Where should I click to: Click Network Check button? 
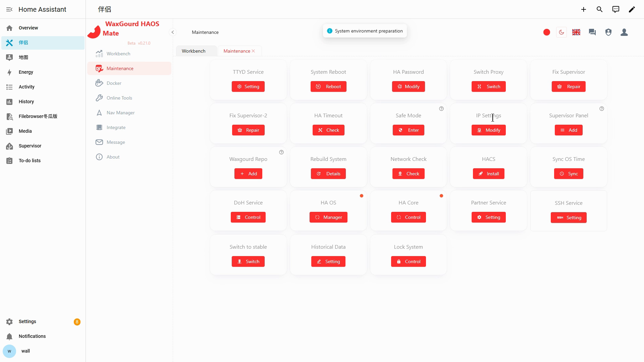pyautogui.click(x=409, y=174)
